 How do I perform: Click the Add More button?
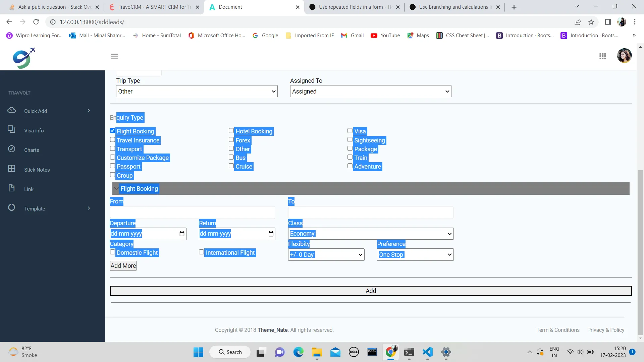tap(123, 266)
